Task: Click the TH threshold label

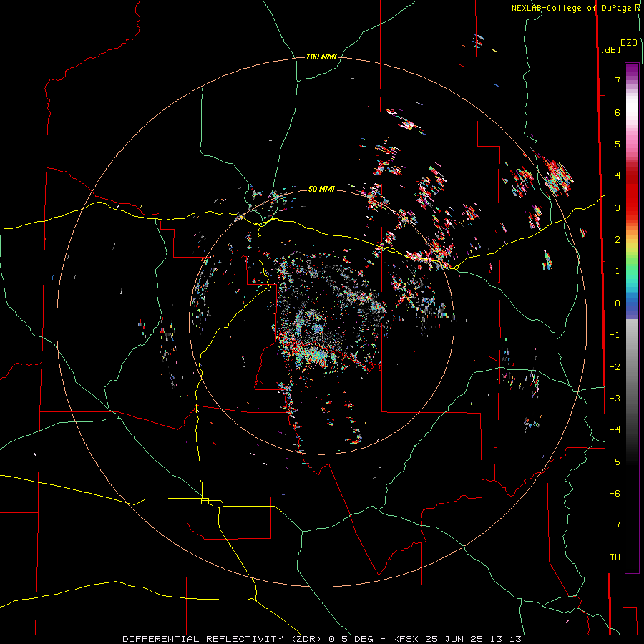Action: click(x=615, y=557)
